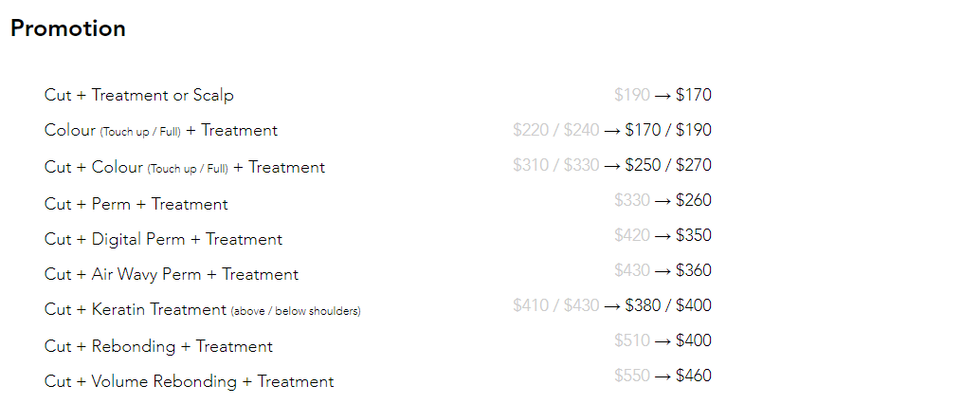Select Cut + Volume Rebonding + Treatment

pos(189,381)
